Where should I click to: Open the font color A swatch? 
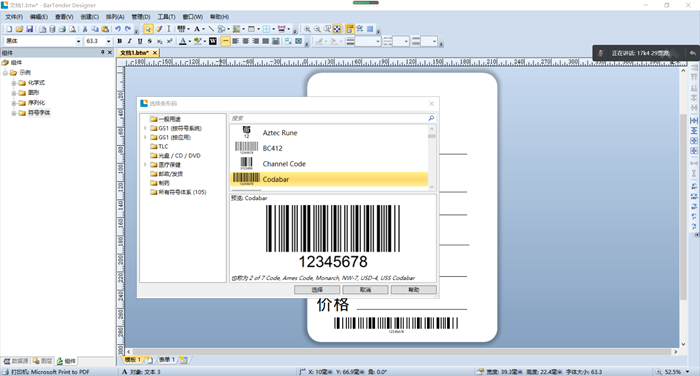[183, 41]
